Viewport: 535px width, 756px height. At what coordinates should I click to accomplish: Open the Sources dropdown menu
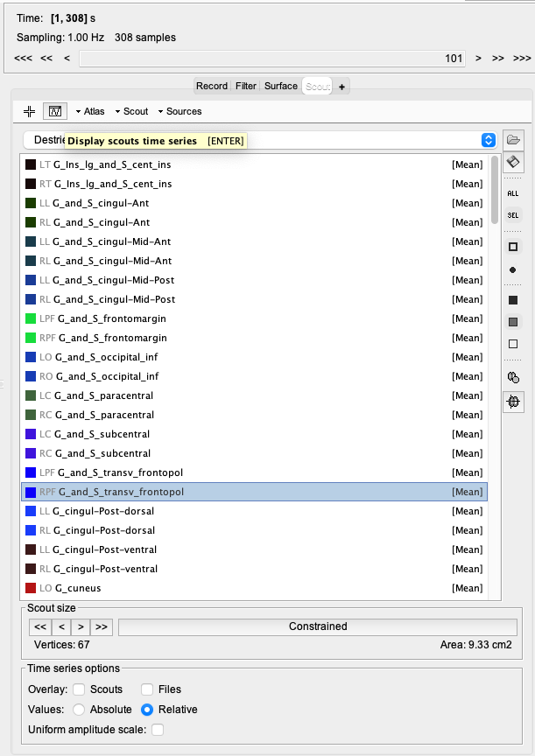180,111
